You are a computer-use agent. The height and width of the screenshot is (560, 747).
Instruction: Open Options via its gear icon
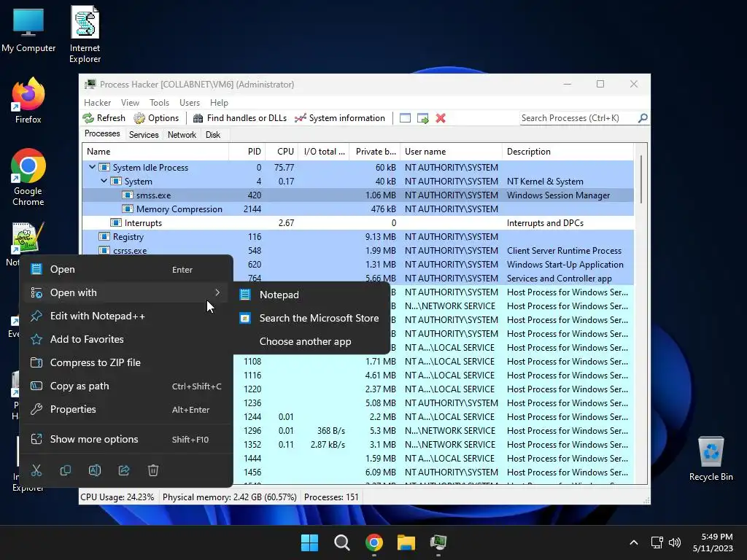(x=139, y=118)
